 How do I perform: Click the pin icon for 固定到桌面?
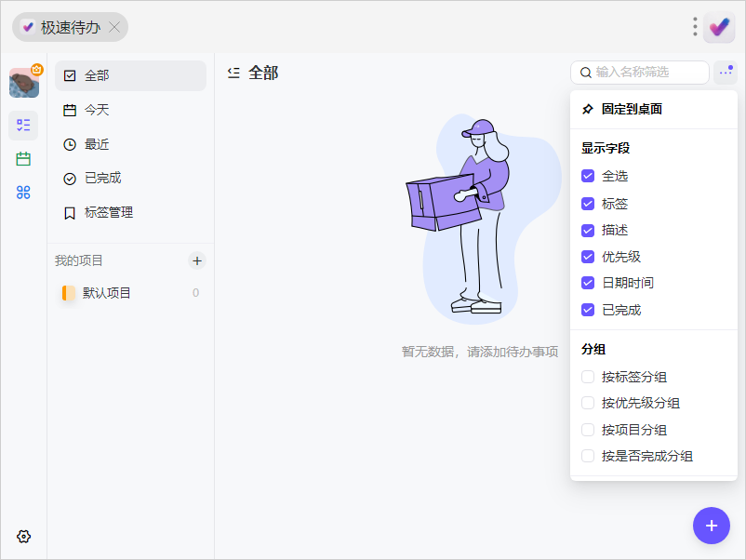[588, 109]
